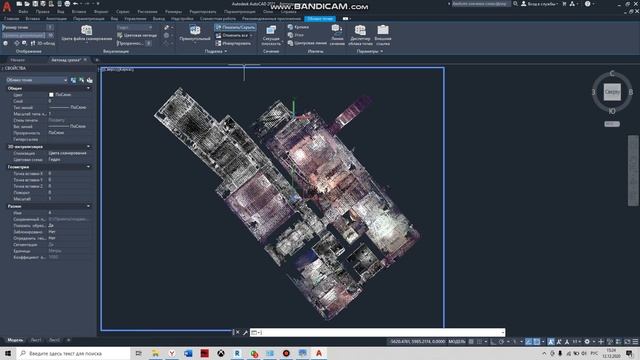Click the Windows taskbar search box
The width and height of the screenshot is (640, 360).
pyautogui.click(x=73, y=353)
